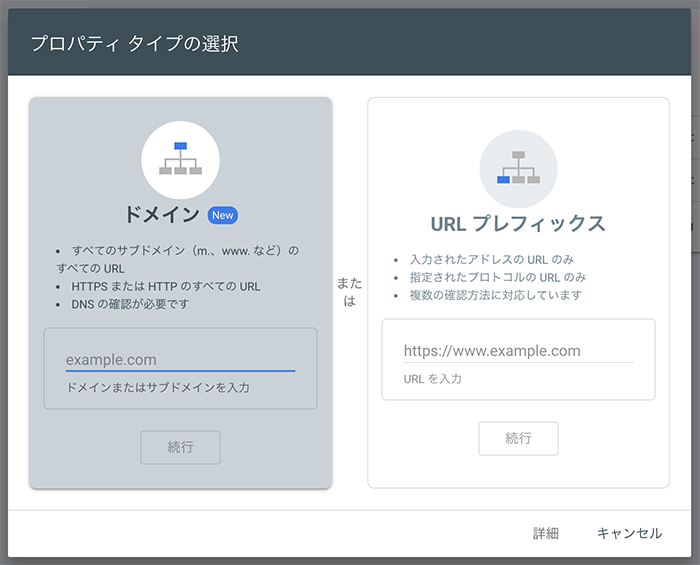Click '指定されたプロトコルの URL のみ' bullet

(498, 277)
